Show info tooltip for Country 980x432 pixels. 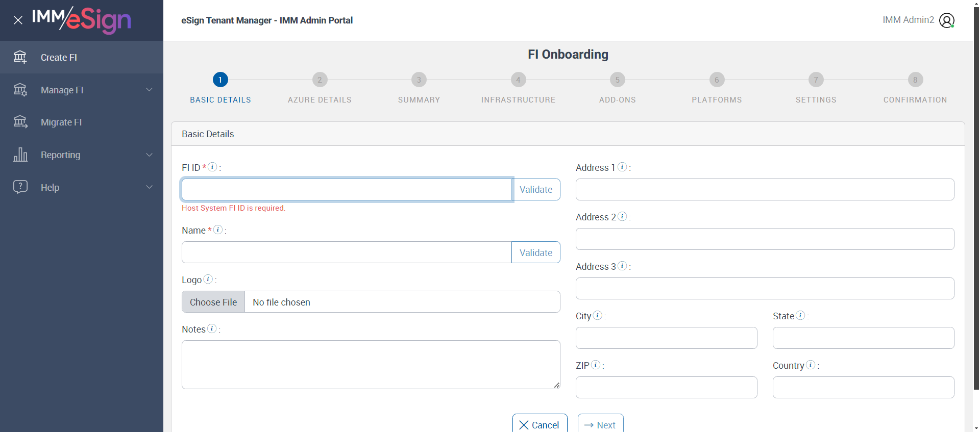point(811,365)
